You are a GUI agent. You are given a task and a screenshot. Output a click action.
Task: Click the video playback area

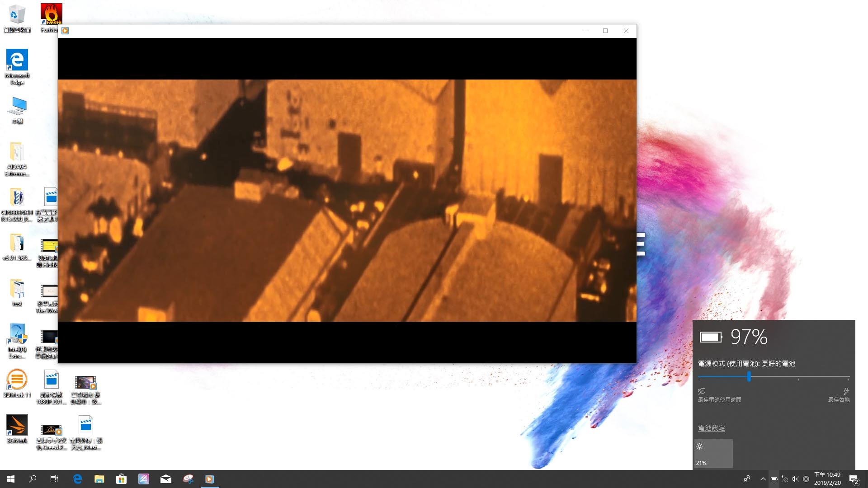point(347,200)
